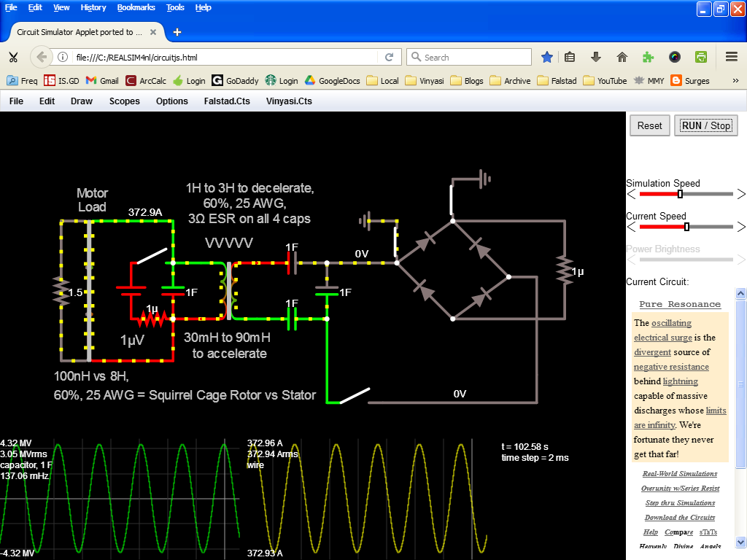Open the History menu in Firefox
Image resolution: width=747 pixels, height=560 pixels.
[93, 7]
